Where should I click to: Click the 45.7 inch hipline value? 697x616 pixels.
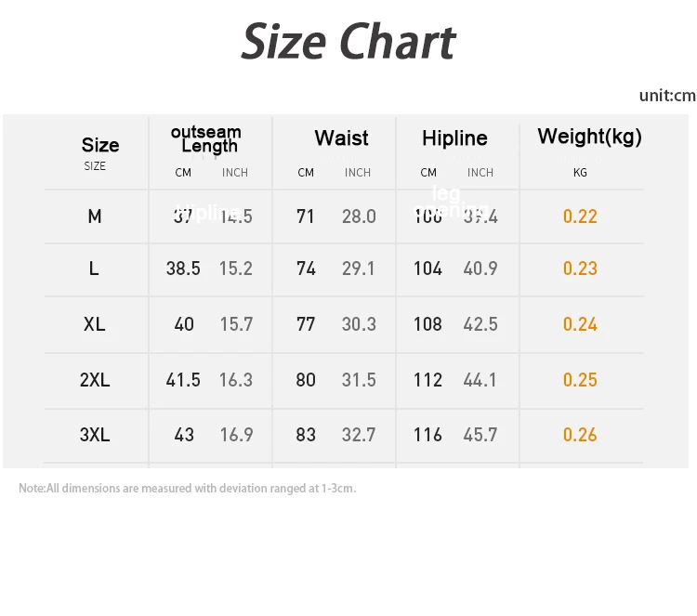tap(480, 435)
